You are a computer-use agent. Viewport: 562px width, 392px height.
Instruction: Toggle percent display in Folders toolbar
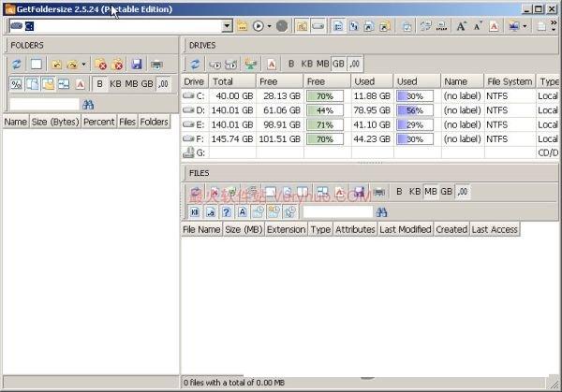16,84
